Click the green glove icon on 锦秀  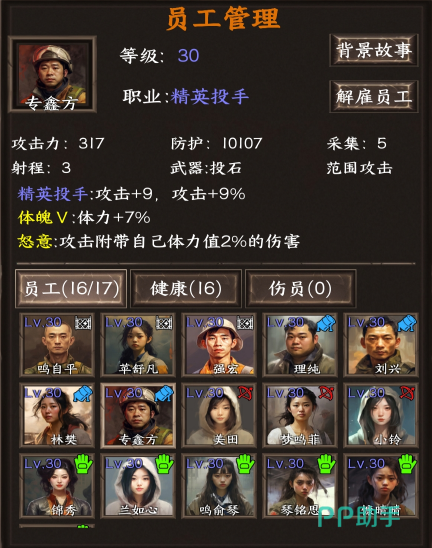[x=83, y=464]
